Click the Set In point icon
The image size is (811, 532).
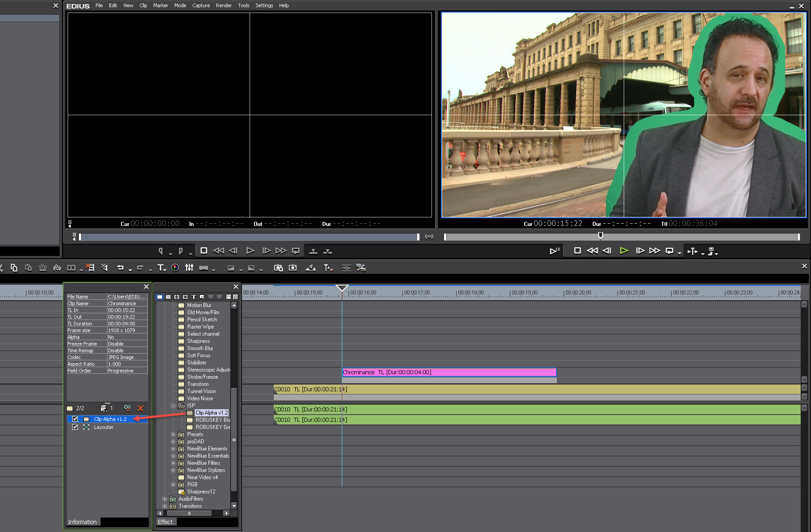(161, 251)
